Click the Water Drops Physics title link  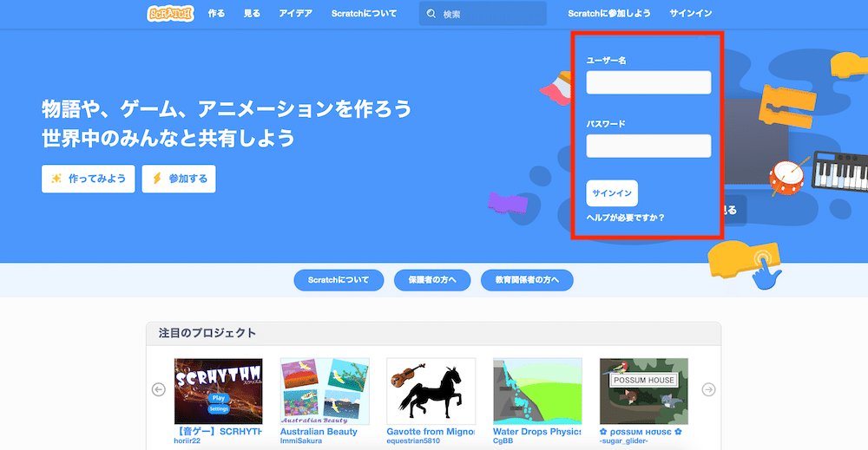(537, 432)
